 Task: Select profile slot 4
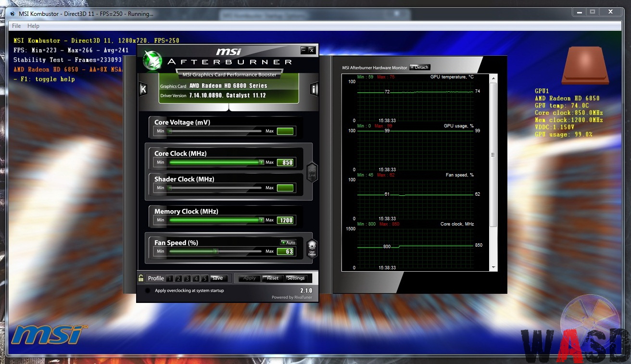pyautogui.click(x=196, y=278)
